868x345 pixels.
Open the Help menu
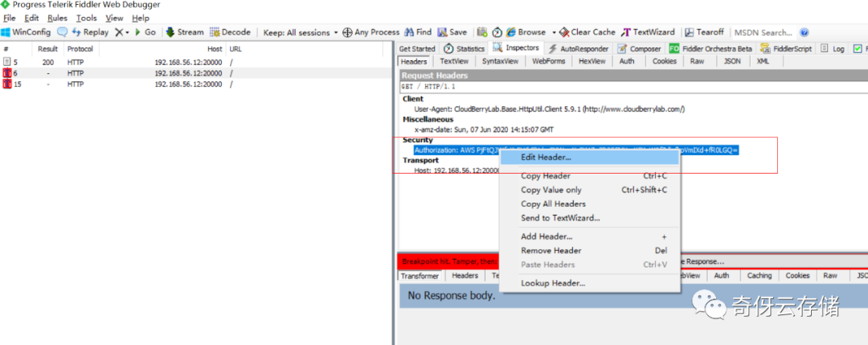[141, 18]
